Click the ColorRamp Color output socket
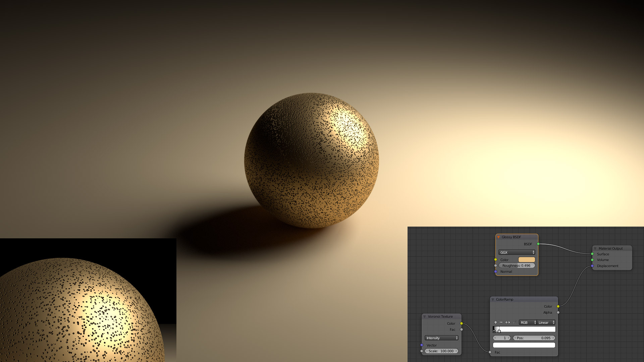 point(558,306)
